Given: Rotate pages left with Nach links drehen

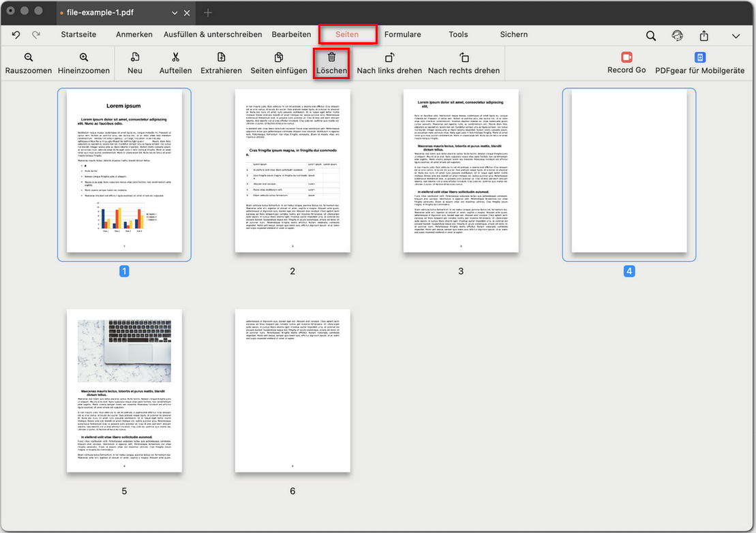Looking at the screenshot, I should coord(389,63).
